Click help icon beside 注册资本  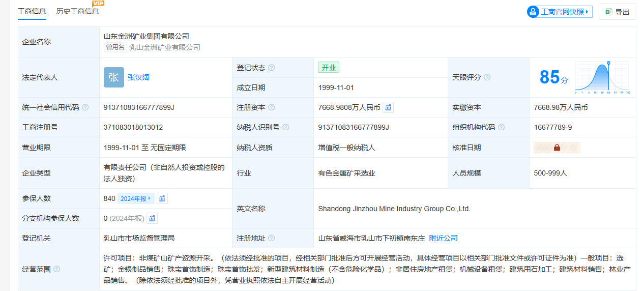(x=272, y=107)
